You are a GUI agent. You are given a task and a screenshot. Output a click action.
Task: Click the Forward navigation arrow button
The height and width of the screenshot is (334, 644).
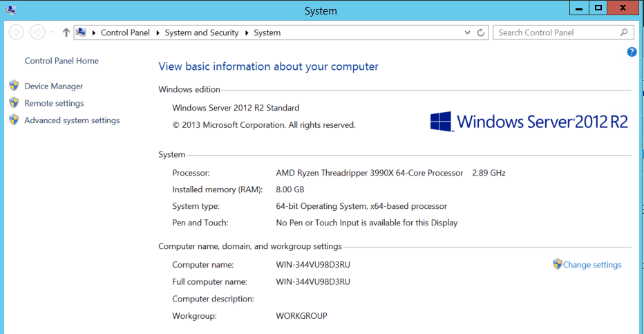tap(37, 33)
